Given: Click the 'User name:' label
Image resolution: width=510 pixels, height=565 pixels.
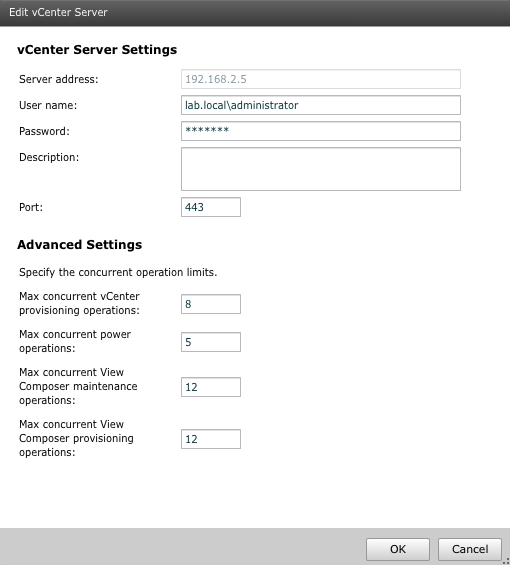Looking at the screenshot, I should 48,105.
